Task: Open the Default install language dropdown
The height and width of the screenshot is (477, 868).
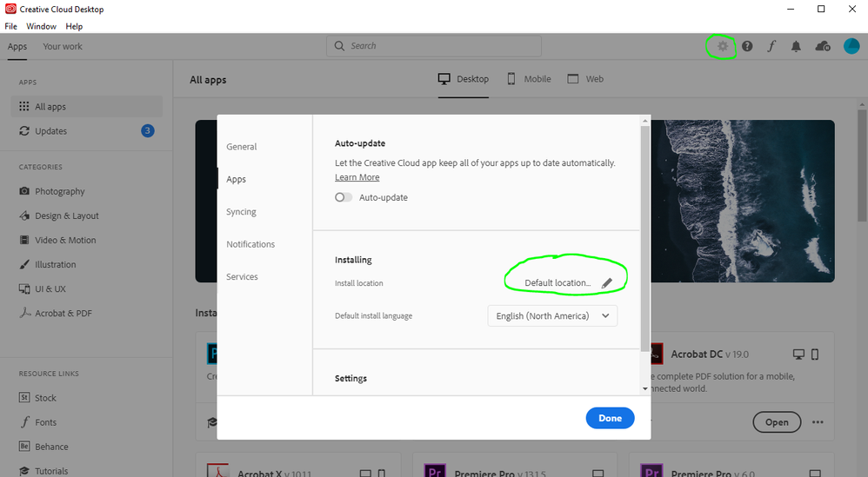Action: point(552,315)
